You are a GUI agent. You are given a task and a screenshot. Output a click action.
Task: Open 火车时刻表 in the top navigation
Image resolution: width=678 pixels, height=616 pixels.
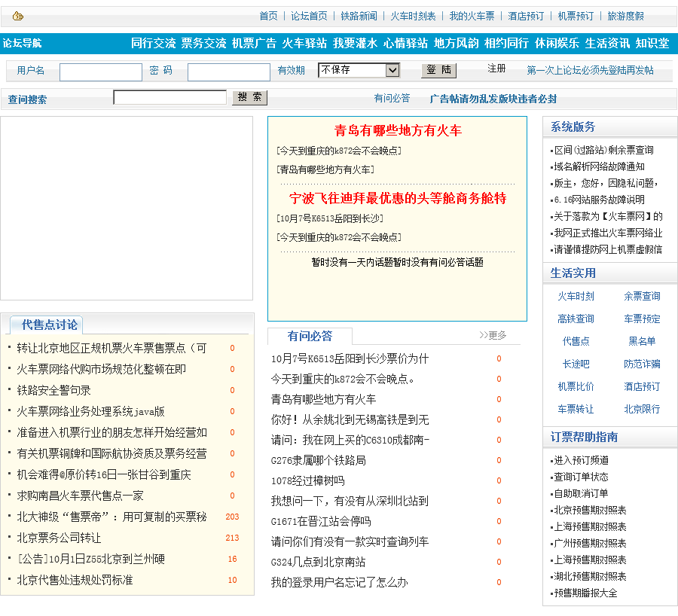(x=413, y=16)
